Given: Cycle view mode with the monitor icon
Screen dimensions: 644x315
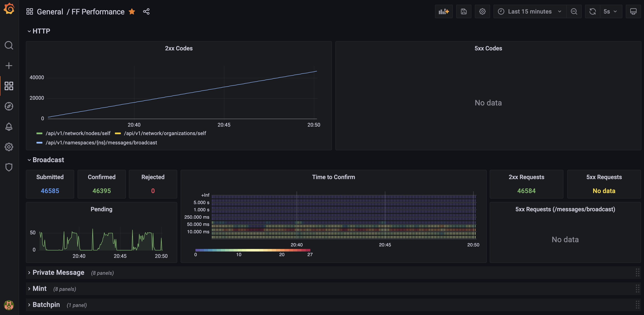Looking at the screenshot, I should tap(633, 11).
